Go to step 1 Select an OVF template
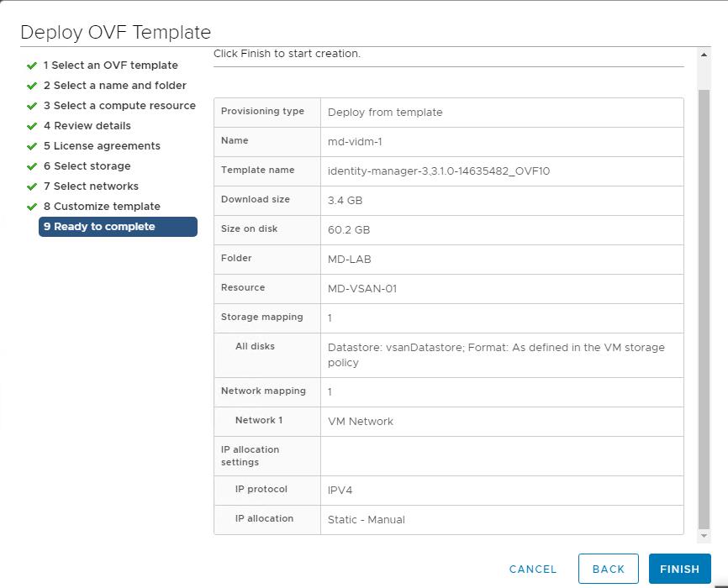Viewport: 728px width, 588px height. click(110, 65)
